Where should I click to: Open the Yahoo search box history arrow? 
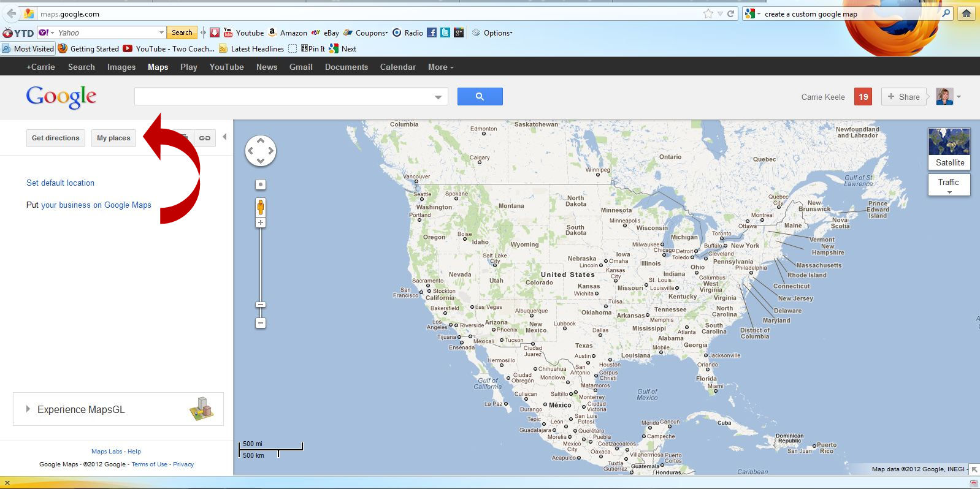coord(161,32)
